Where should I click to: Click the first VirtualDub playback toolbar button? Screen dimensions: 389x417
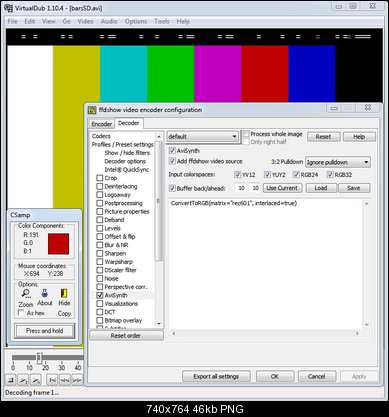pos(11,379)
